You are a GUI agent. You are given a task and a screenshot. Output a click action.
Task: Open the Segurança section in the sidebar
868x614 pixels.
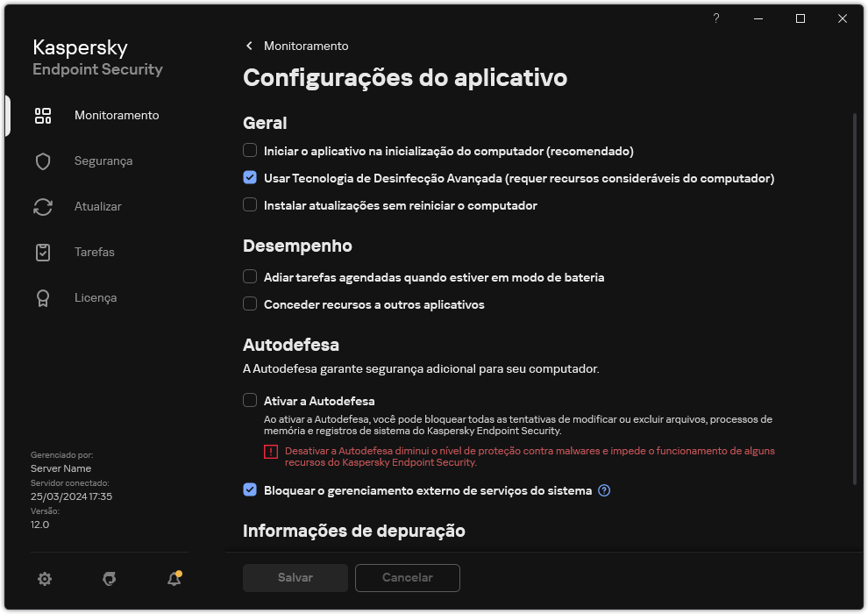click(103, 161)
